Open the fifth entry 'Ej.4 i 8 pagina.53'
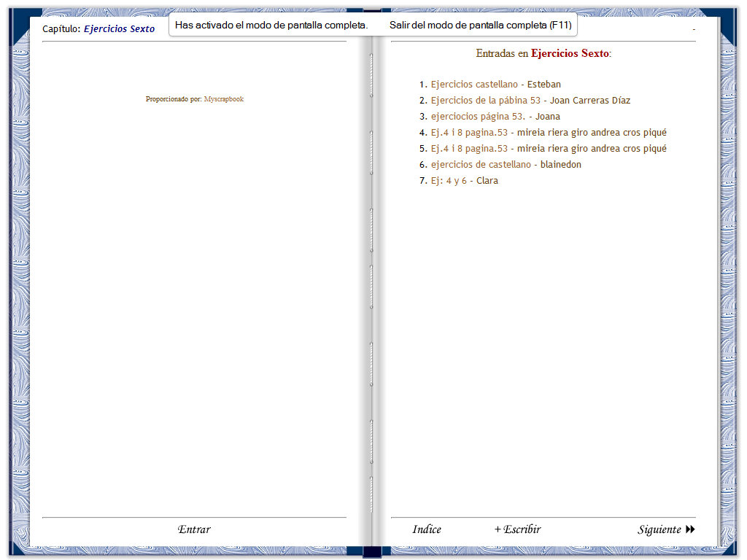This screenshot has width=747, height=560. tap(469, 149)
